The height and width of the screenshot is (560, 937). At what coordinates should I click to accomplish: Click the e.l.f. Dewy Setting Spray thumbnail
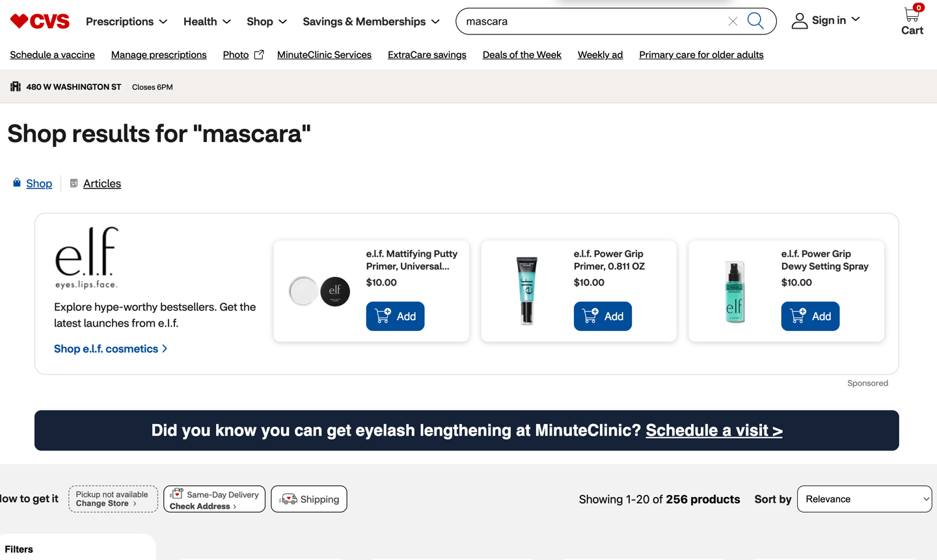click(x=735, y=291)
